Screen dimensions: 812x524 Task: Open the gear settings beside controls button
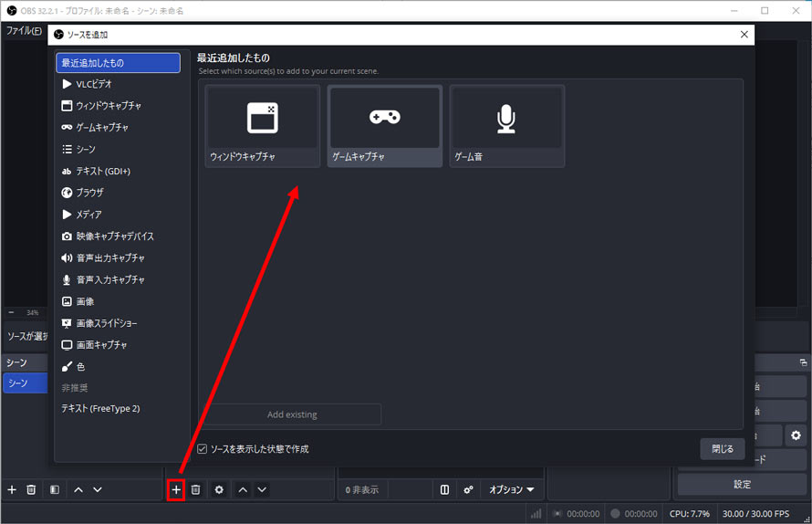[x=796, y=435]
